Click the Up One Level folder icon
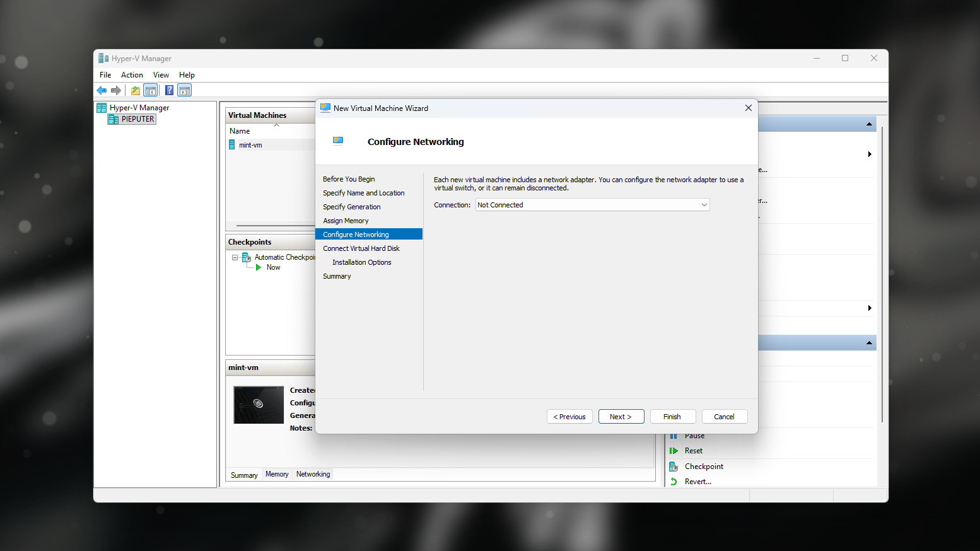This screenshot has width=980, height=551. tap(136, 90)
